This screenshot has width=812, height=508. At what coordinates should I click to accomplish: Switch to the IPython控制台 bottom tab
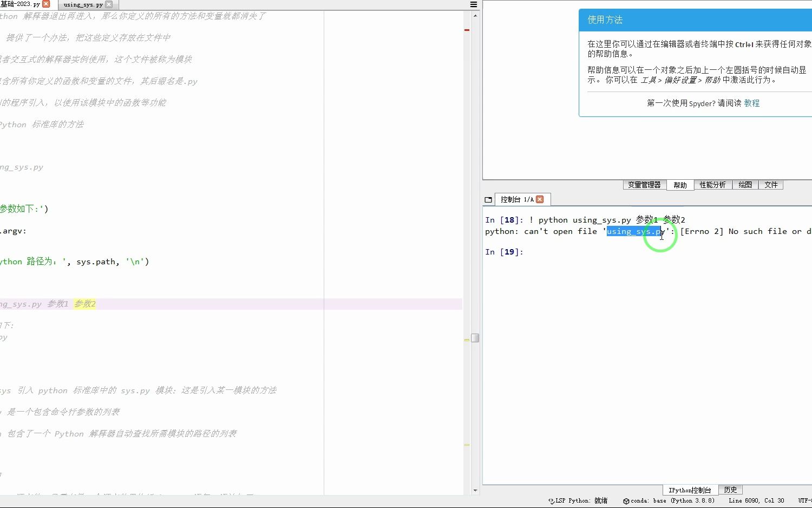[x=690, y=490]
